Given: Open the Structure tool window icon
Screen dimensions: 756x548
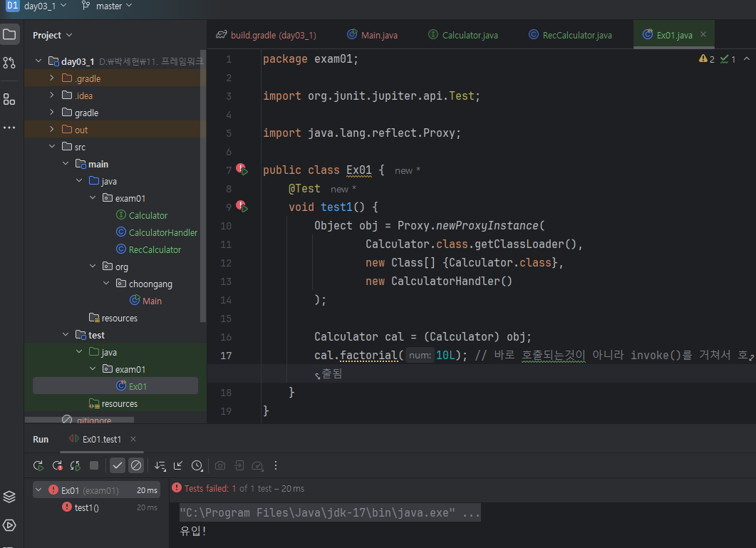Looking at the screenshot, I should tap(10, 99).
